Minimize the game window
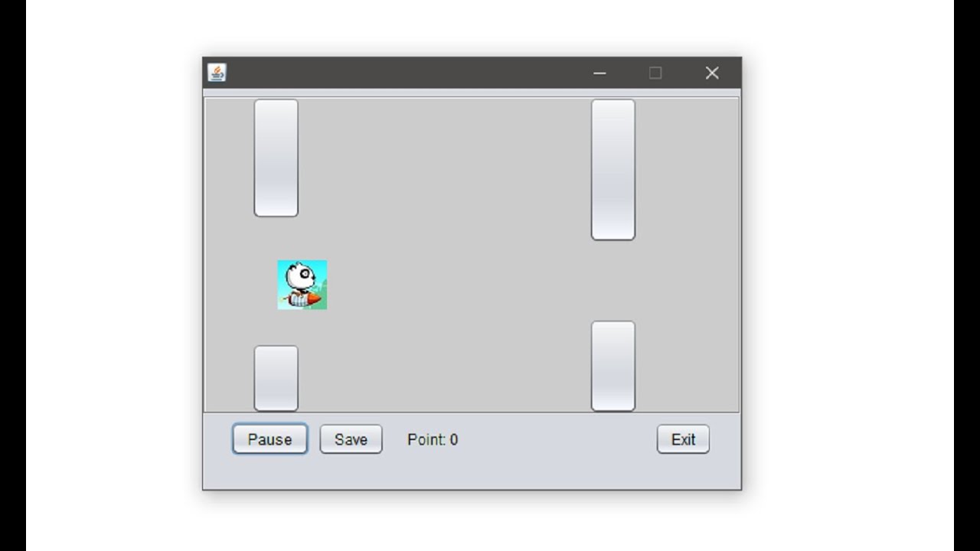This screenshot has height=551, width=980. (x=599, y=73)
